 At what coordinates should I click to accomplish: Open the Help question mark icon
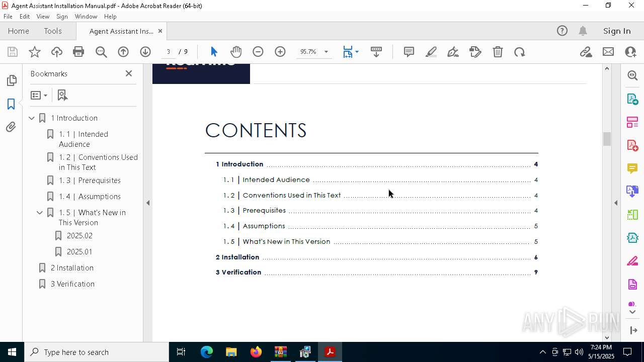click(x=562, y=31)
